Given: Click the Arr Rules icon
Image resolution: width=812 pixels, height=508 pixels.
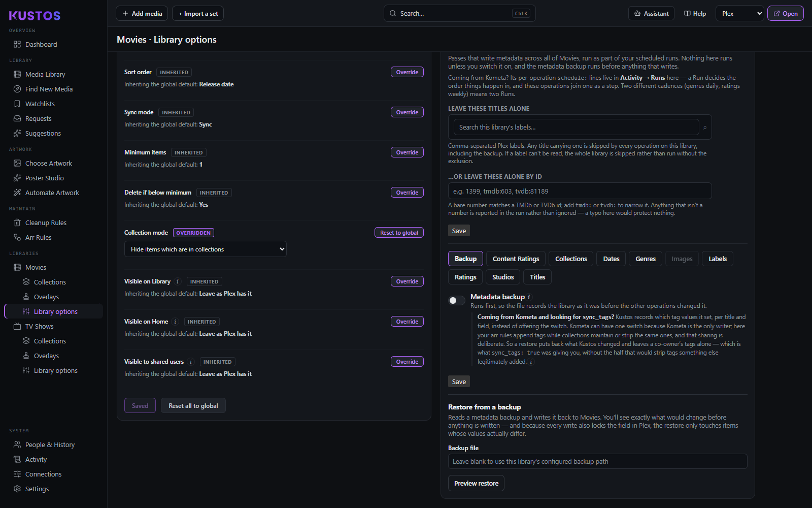Looking at the screenshot, I should (17, 237).
